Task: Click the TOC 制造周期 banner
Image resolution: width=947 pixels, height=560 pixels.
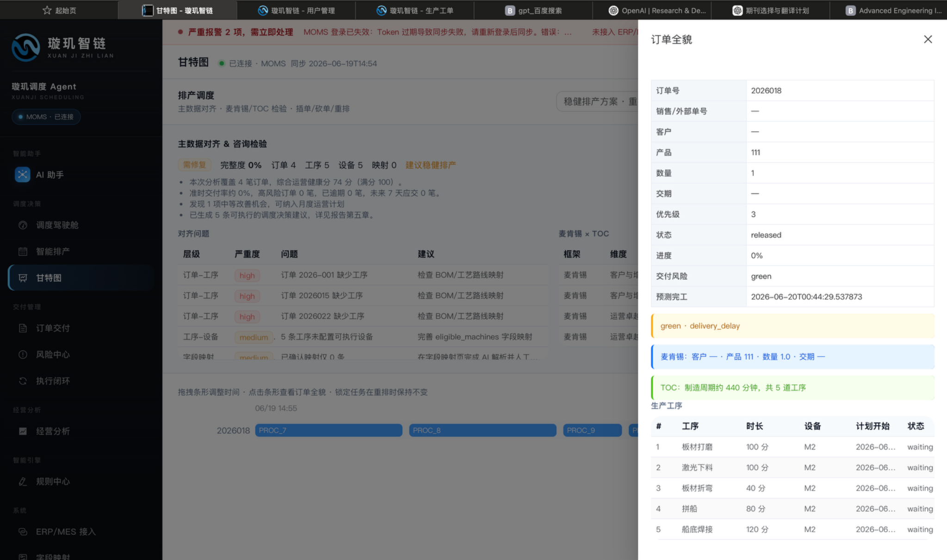Action: click(792, 388)
